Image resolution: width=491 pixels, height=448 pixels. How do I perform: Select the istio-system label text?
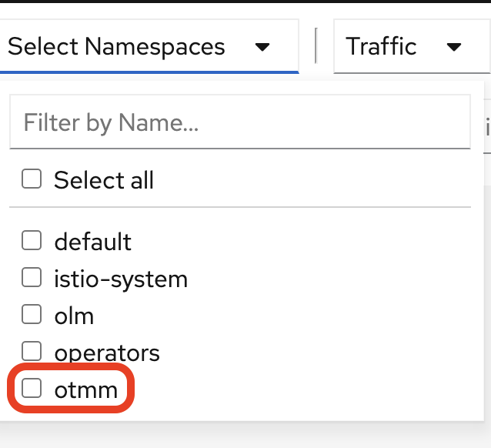point(121,279)
